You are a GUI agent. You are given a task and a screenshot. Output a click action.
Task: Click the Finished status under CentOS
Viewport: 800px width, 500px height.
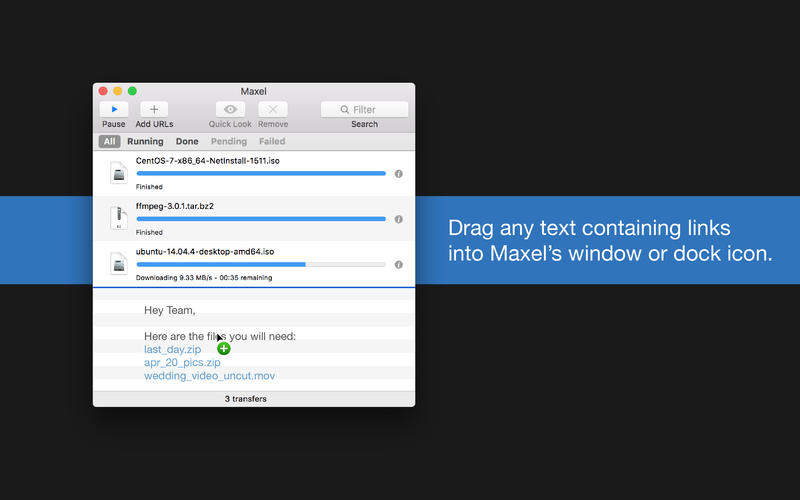pos(149,187)
